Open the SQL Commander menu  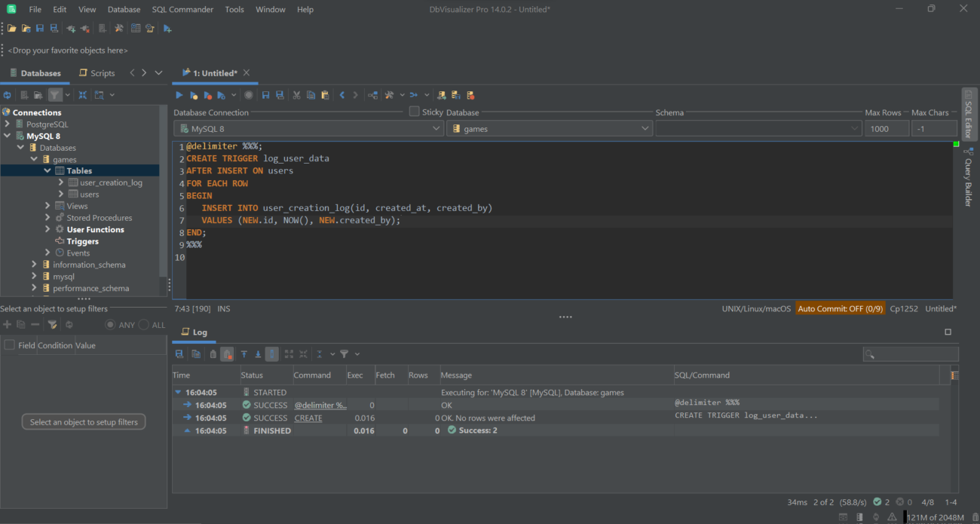click(x=182, y=9)
